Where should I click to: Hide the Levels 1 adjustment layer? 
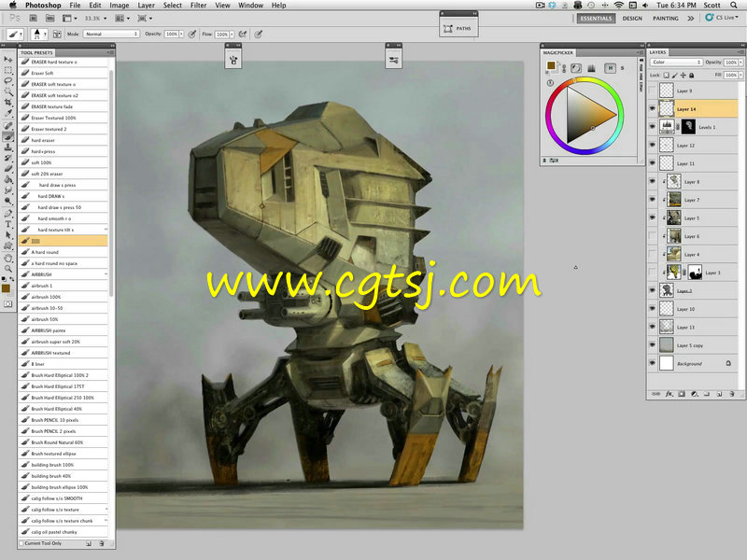click(652, 127)
